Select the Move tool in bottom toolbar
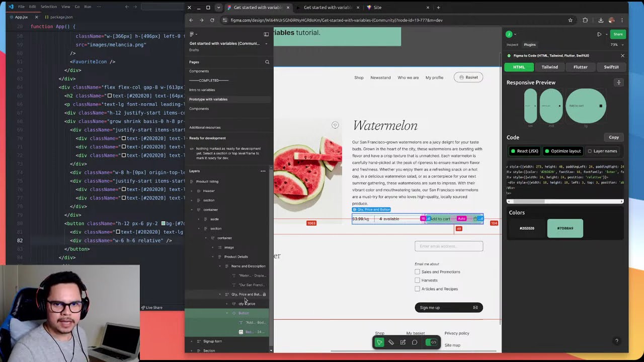644x362 pixels. 379,342
